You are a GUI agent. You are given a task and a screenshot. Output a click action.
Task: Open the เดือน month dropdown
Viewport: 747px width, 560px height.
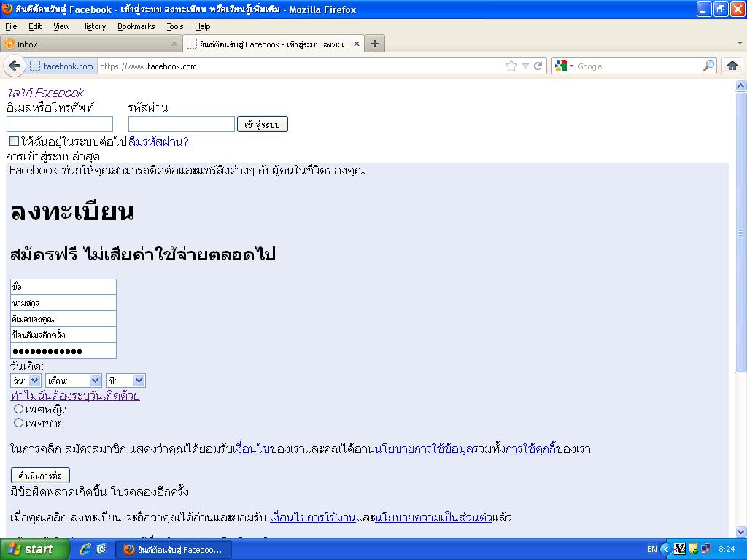(74, 381)
